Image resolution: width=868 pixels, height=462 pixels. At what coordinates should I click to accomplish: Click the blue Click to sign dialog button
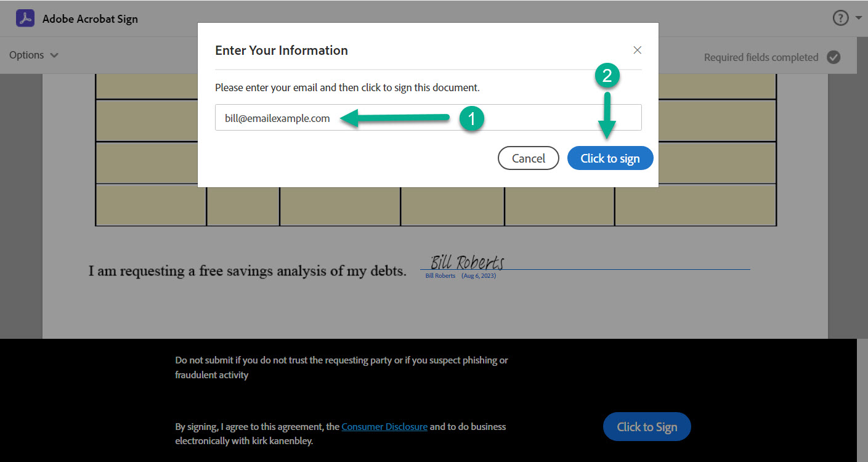610,158
